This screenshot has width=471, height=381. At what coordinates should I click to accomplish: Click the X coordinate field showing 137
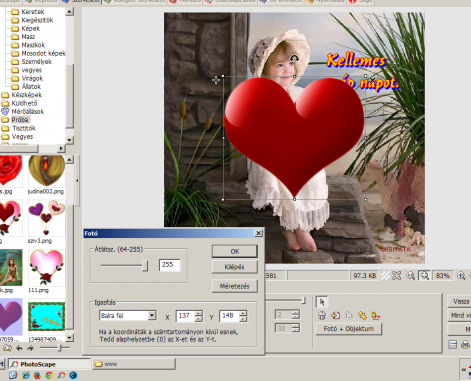click(185, 316)
